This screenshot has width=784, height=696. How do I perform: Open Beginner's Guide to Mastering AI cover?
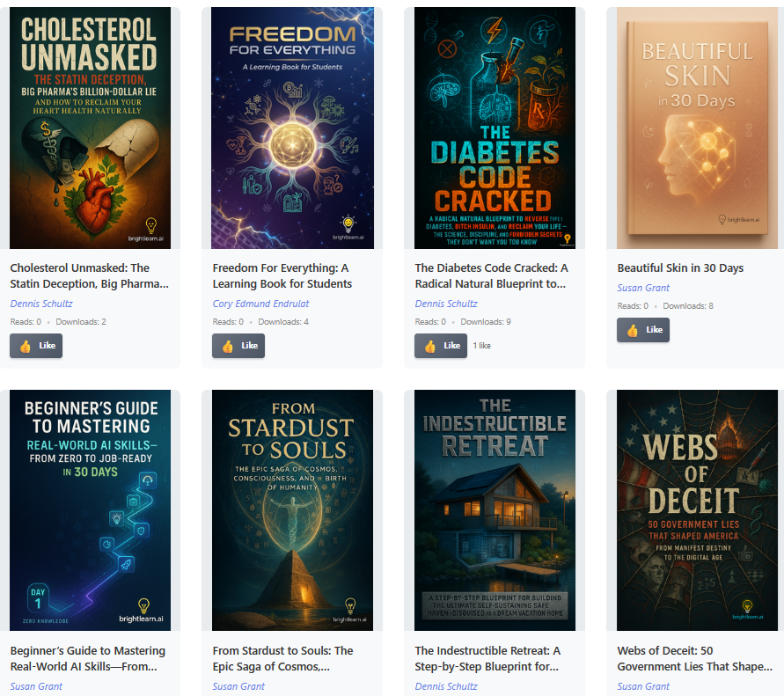[90, 510]
